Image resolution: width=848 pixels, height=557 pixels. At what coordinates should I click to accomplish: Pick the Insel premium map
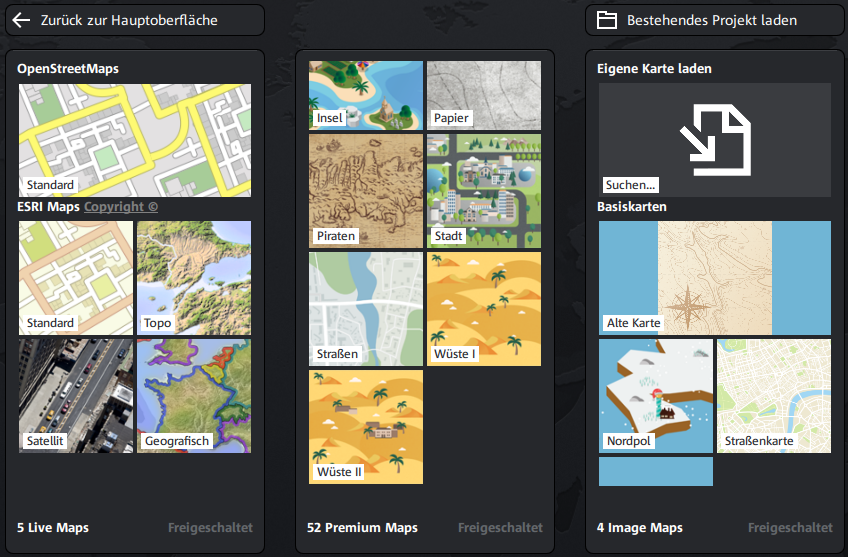point(366,95)
